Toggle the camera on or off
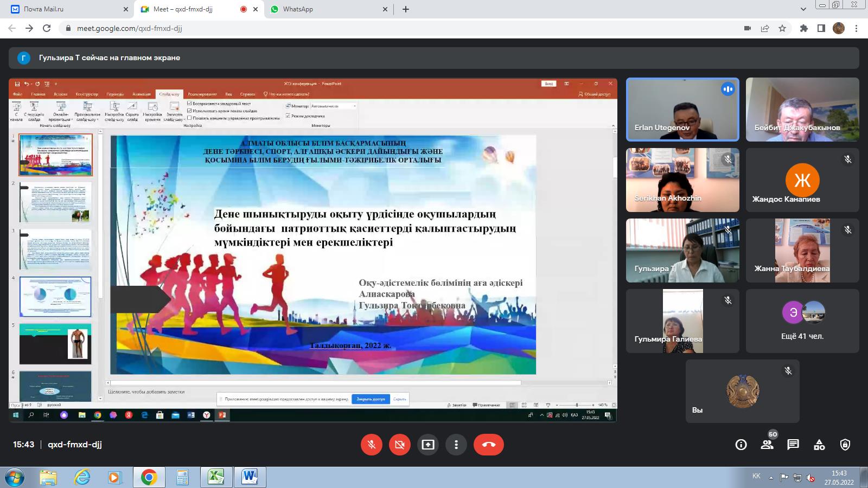Image resolution: width=868 pixels, height=488 pixels. pyautogui.click(x=400, y=445)
